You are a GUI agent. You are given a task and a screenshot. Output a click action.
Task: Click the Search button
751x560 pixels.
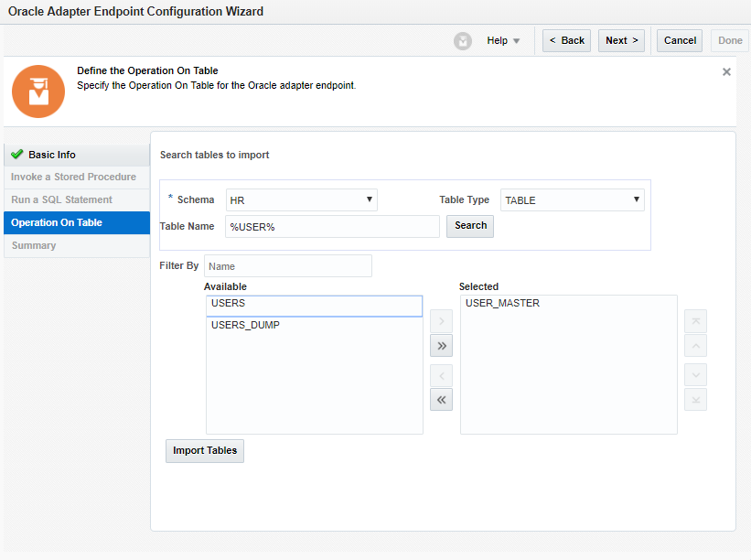(x=470, y=226)
